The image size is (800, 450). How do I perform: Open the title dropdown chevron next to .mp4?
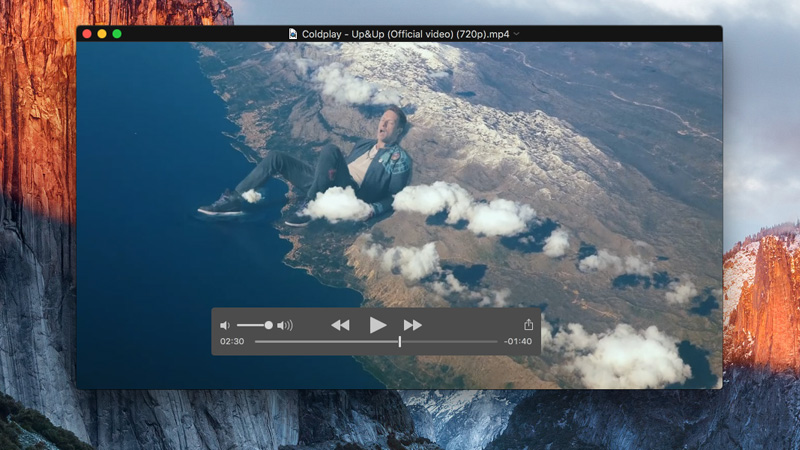point(516,34)
